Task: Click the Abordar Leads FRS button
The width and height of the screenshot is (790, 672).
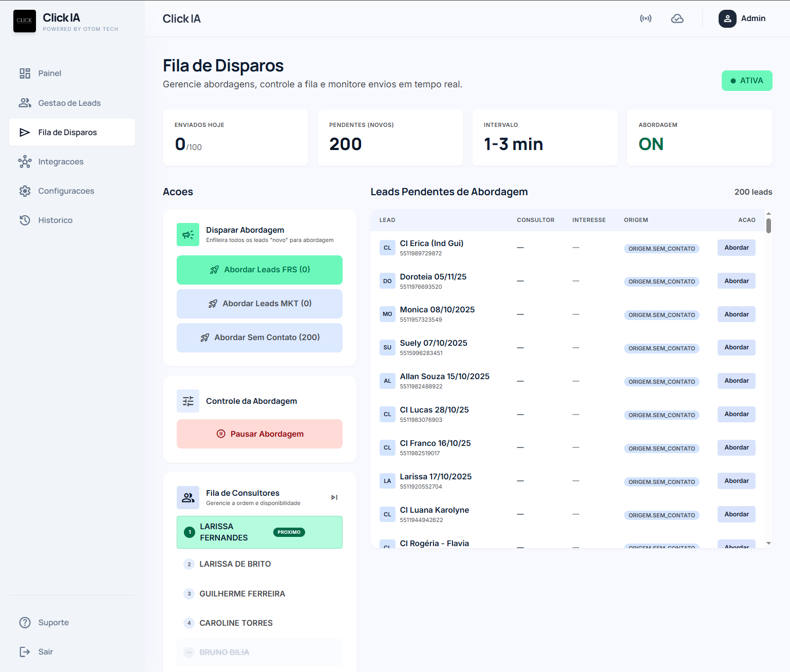Action: pos(259,270)
